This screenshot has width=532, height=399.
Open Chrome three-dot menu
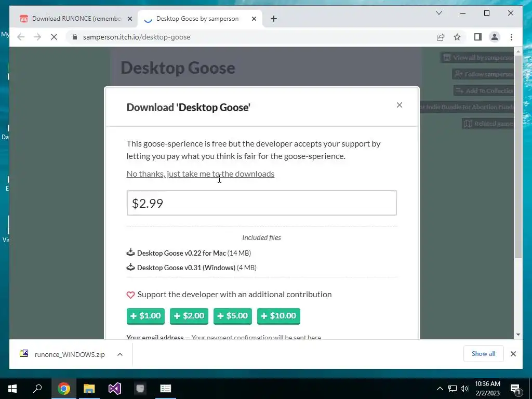pos(511,37)
